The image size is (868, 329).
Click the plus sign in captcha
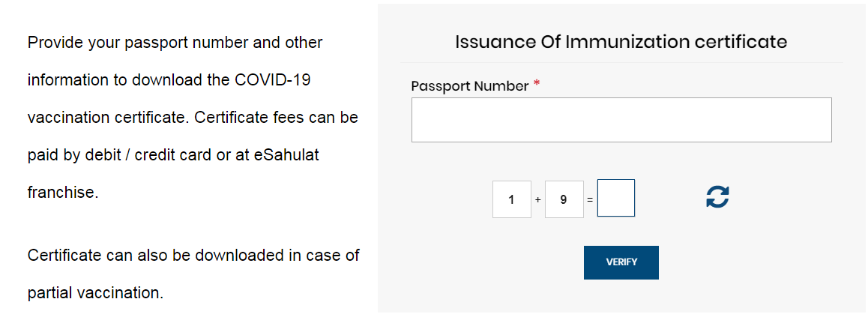(538, 200)
